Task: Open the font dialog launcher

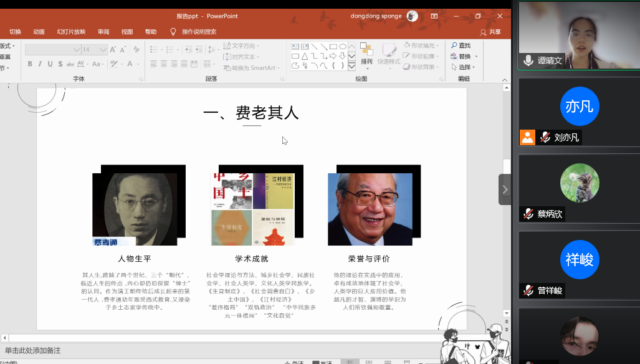Action: pos(141,79)
